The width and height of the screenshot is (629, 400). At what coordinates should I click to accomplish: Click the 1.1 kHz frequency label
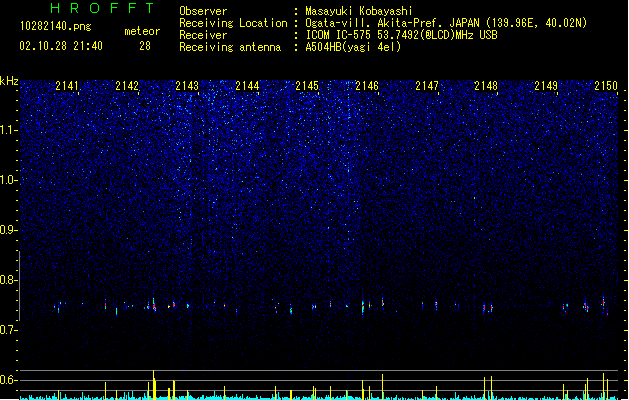click(x=9, y=130)
